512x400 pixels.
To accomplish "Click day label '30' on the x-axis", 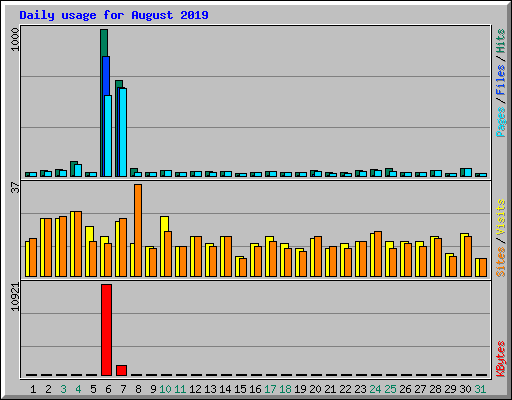I will pyautogui.click(x=465, y=389).
